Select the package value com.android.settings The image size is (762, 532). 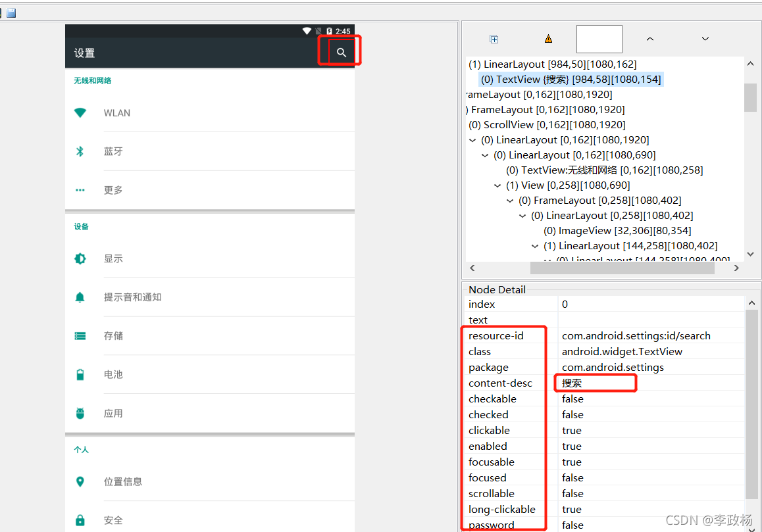coord(613,368)
